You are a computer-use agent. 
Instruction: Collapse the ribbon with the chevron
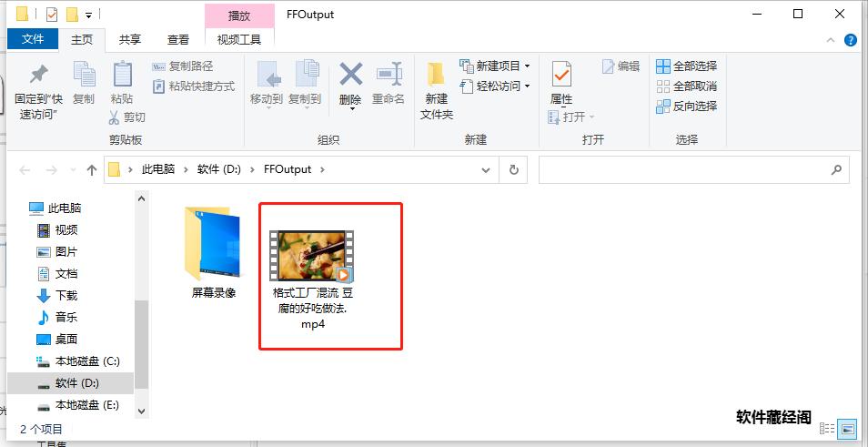click(831, 40)
